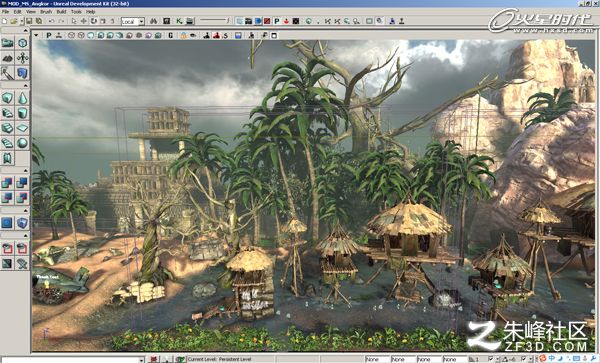
Task: Activate Terrain editing mode icon
Action: tap(7, 58)
